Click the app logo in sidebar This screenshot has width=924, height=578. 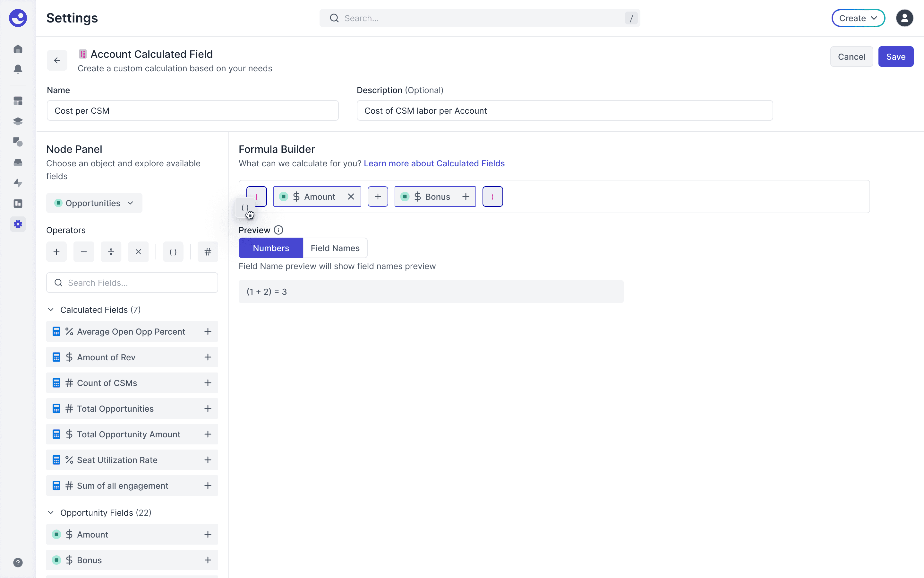18,18
